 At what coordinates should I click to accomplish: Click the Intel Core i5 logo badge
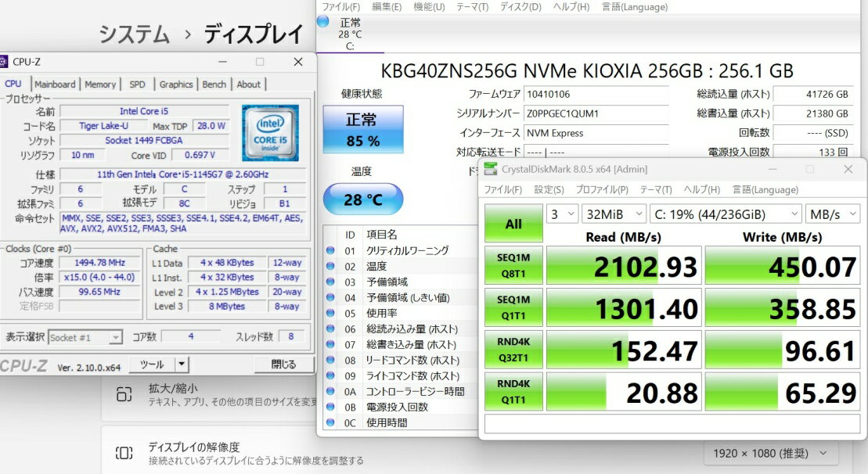click(270, 127)
